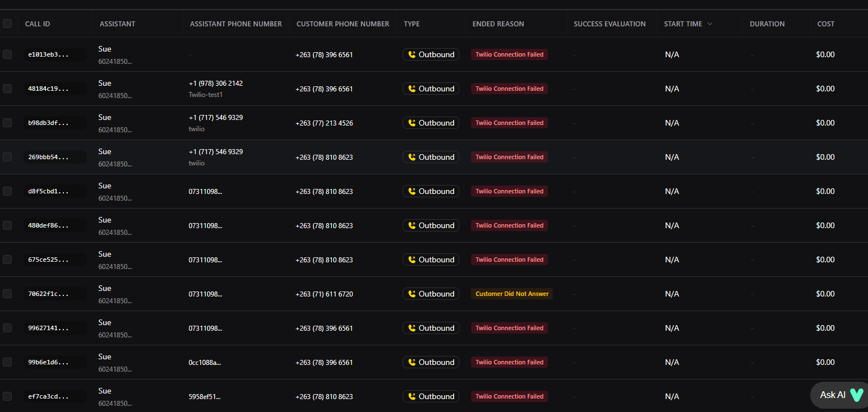Click the Customer Did Not Answer badge
868x412 pixels.
point(511,294)
